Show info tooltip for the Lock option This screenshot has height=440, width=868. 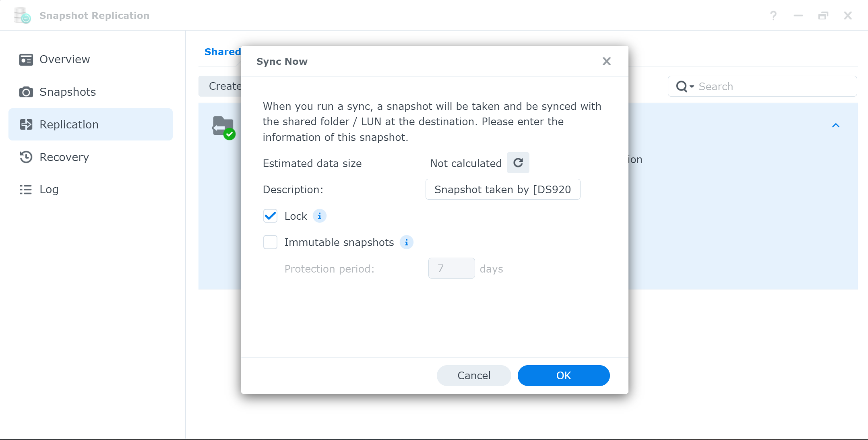coord(320,216)
